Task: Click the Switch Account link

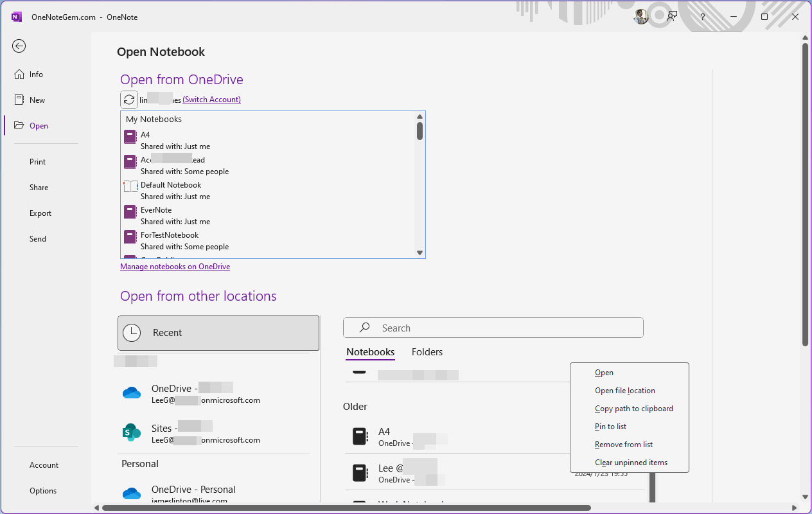Action: (212, 100)
